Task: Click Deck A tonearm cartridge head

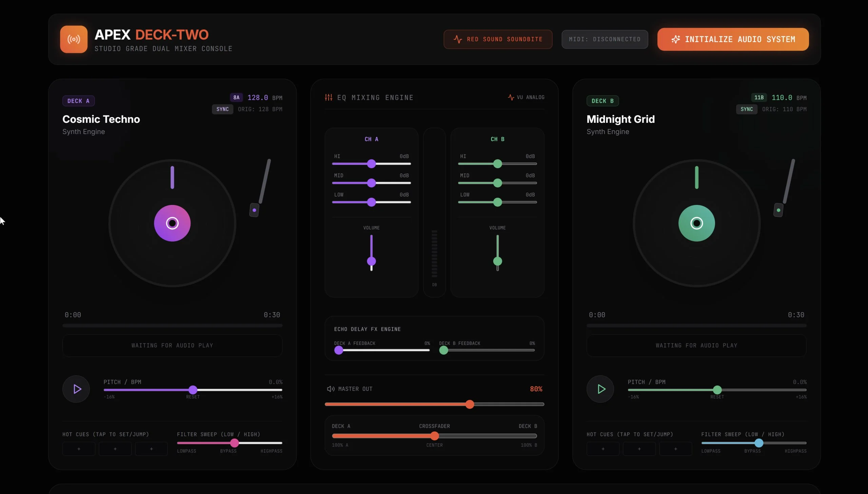Action: click(x=254, y=210)
